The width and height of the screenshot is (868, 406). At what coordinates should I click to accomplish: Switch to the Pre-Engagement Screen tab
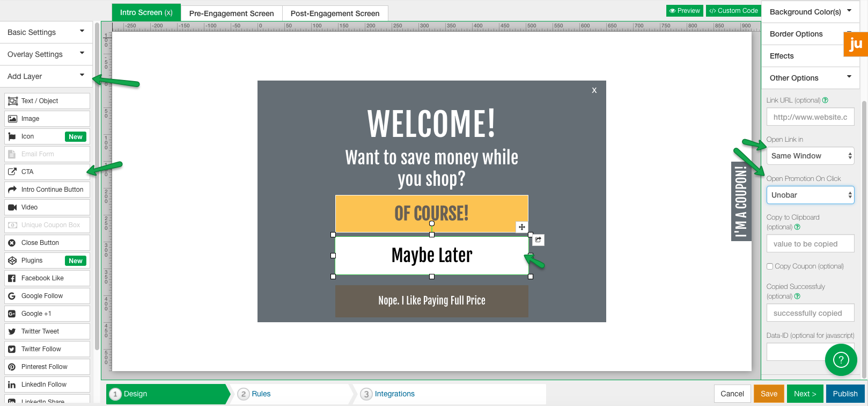click(x=231, y=13)
